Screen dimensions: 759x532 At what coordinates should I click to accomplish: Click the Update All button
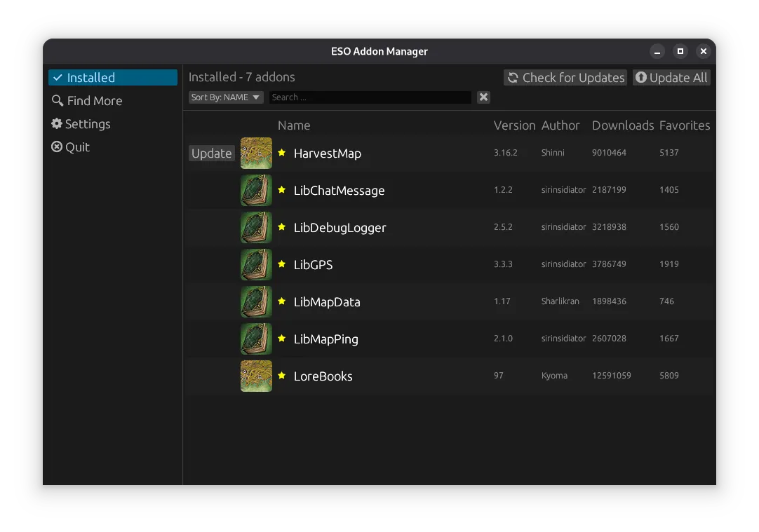pos(671,78)
